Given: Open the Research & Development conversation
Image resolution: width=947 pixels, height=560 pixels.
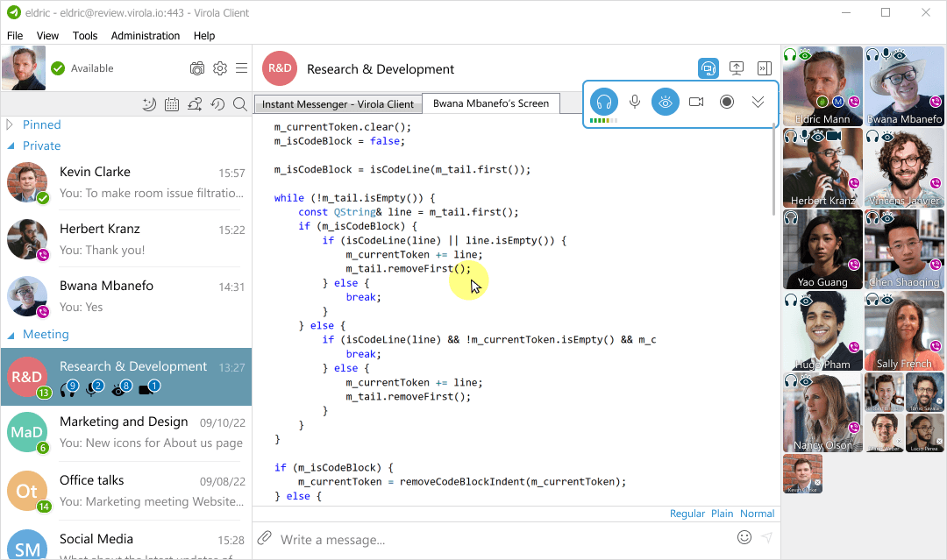Looking at the screenshot, I should [133, 366].
